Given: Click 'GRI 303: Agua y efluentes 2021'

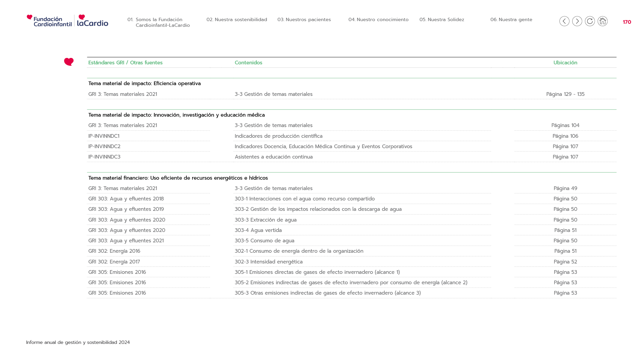Looking at the screenshot, I should [126, 241].
